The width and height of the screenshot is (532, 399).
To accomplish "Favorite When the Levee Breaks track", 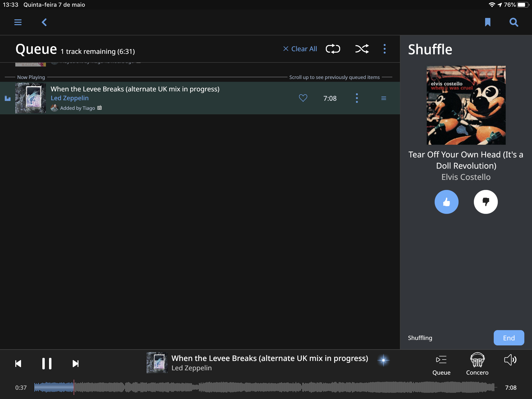I will (x=303, y=98).
